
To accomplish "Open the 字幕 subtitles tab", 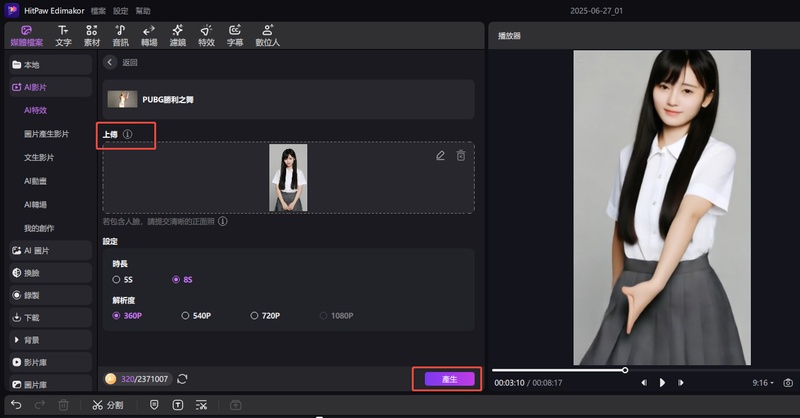I will click(235, 36).
